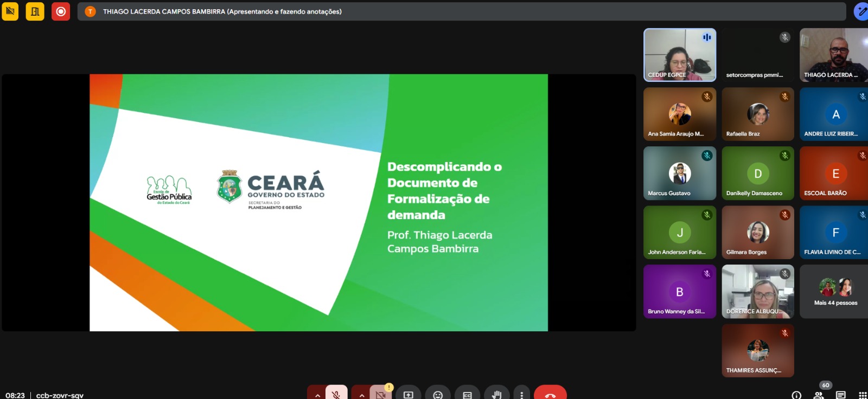Screen dimensions: 868x399
Task: Click the red recording indicator icon
Action: [x=61, y=11]
